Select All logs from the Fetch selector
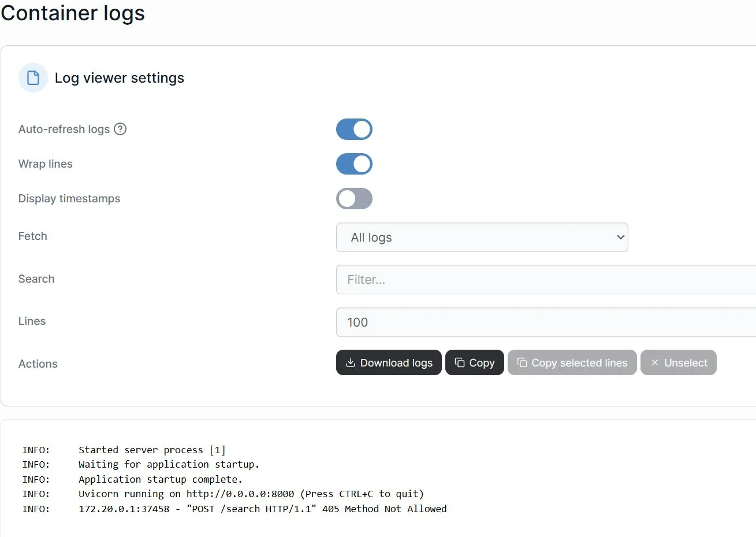The image size is (756, 537). 482,237
